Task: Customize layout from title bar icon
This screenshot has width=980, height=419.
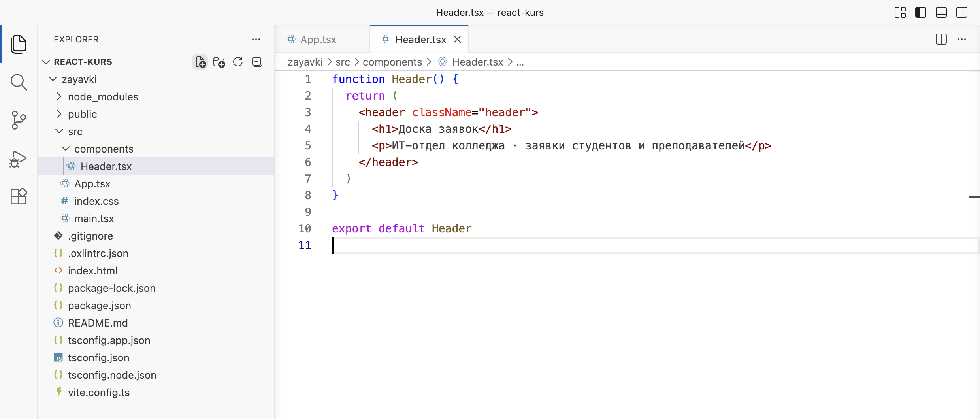Action: 900,12
